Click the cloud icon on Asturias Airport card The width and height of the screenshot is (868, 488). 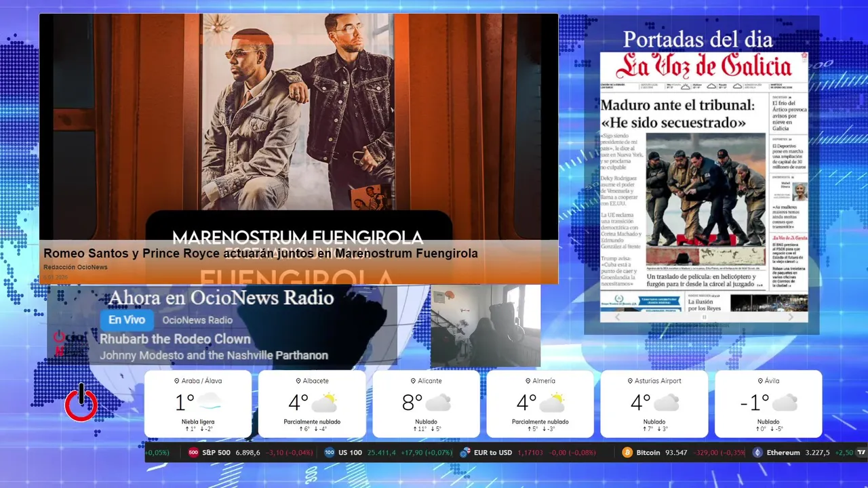click(666, 403)
